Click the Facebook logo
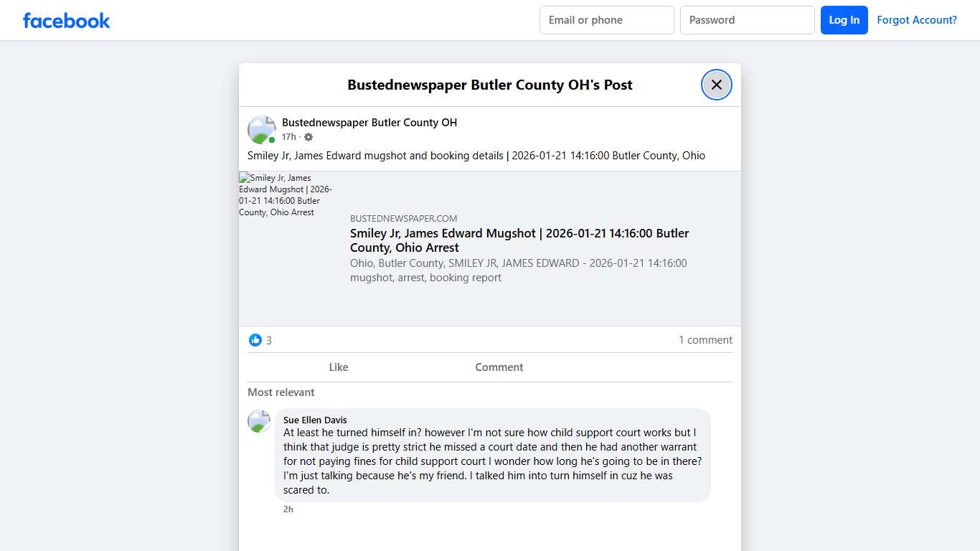 point(66,20)
